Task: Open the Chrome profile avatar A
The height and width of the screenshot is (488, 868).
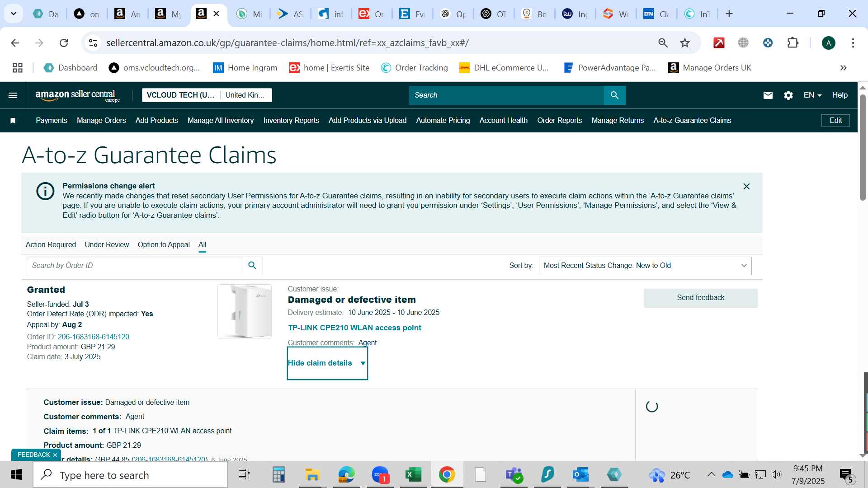Action: [828, 43]
